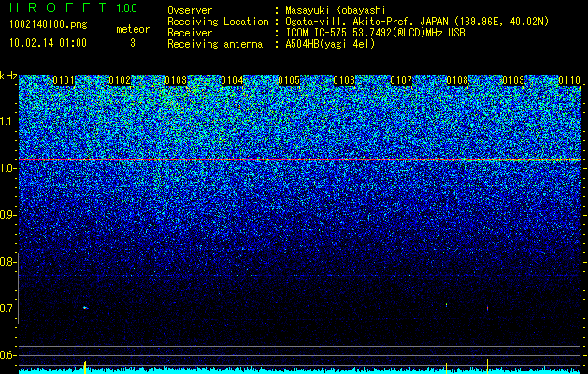The height and width of the screenshot is (374, 588).
Task: Click the yellow detection tick under 0109
Action: click(487, 367)
